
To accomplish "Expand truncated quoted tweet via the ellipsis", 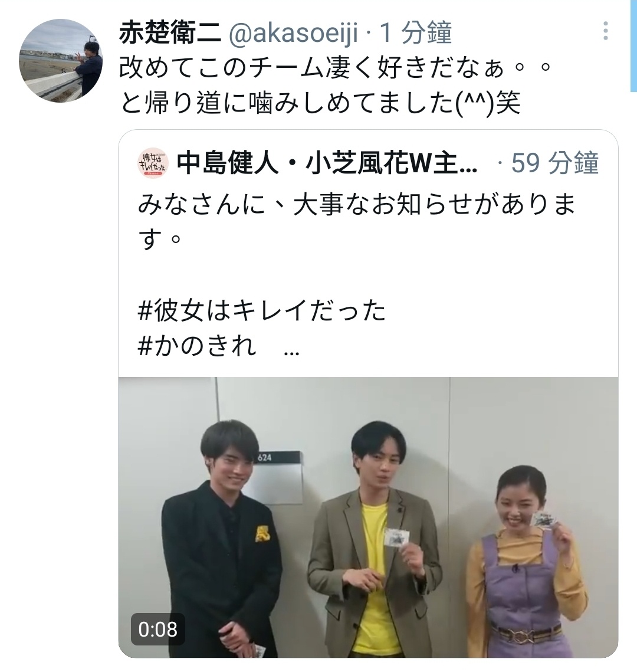I will coord(292,352).
